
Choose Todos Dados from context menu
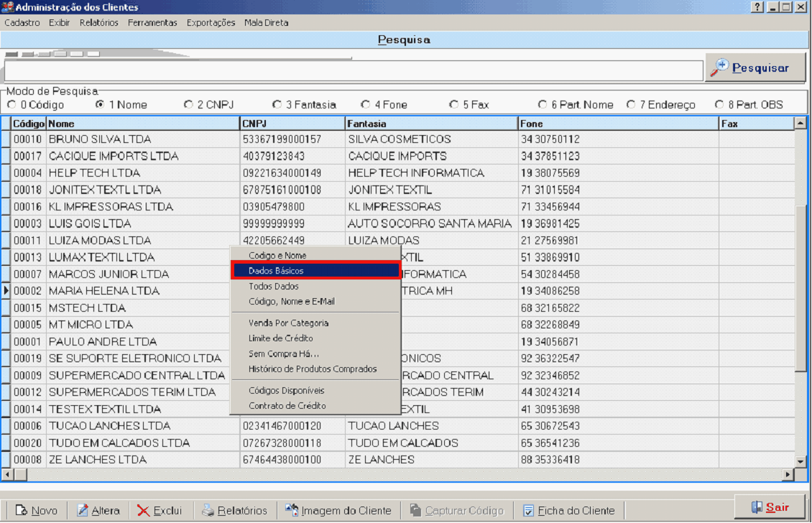273,287
